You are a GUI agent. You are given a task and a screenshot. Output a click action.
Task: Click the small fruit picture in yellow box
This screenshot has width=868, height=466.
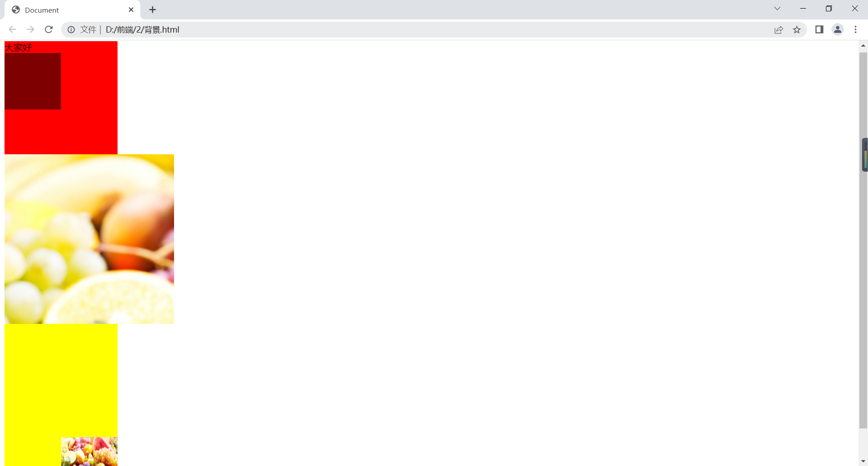(89, 451)
